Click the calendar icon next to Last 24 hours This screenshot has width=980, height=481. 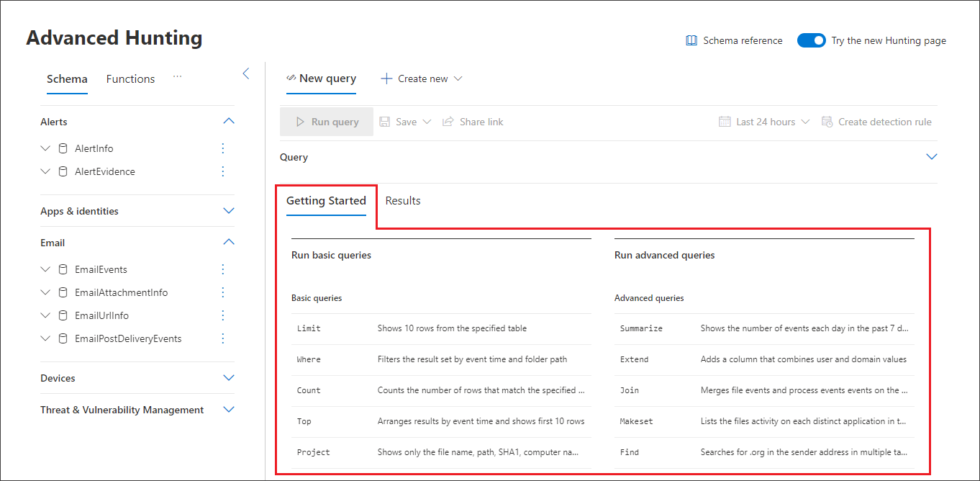tap(725, 121)
